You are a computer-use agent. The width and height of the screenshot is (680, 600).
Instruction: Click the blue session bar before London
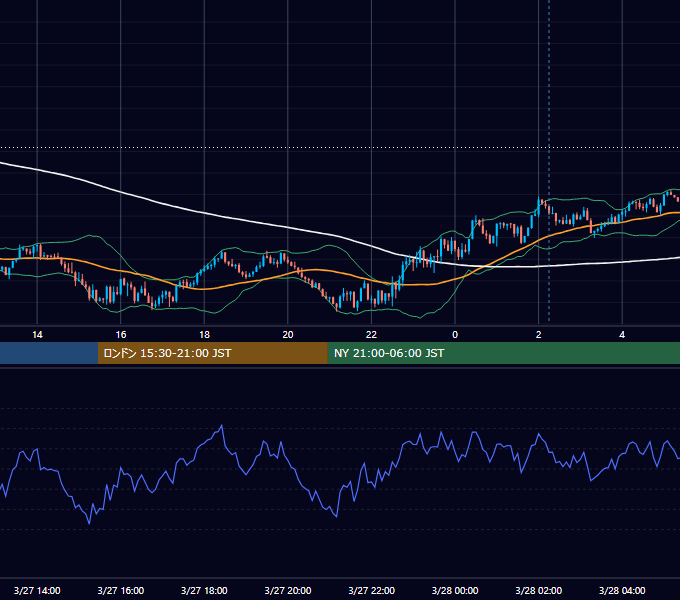click(x=49, y=353)
